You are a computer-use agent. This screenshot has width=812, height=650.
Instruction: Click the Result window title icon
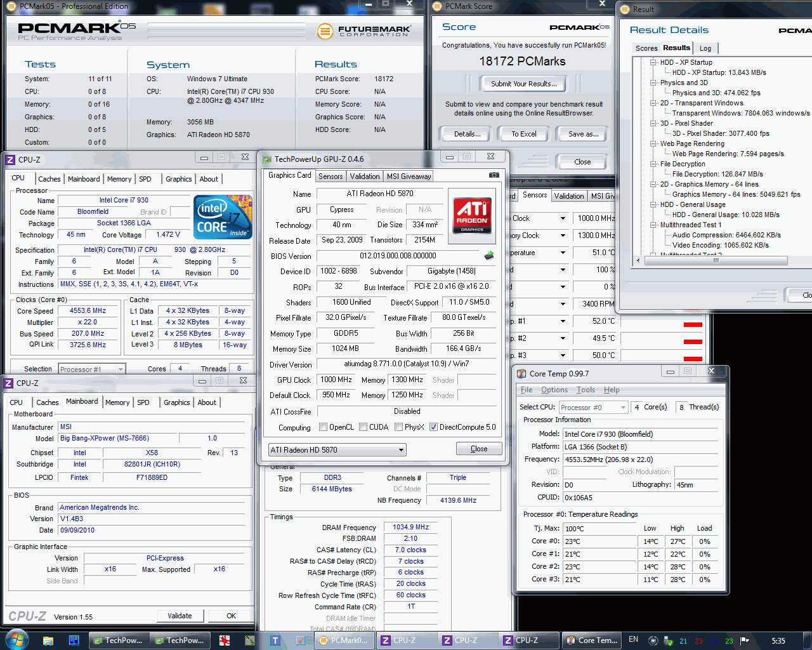624,10
